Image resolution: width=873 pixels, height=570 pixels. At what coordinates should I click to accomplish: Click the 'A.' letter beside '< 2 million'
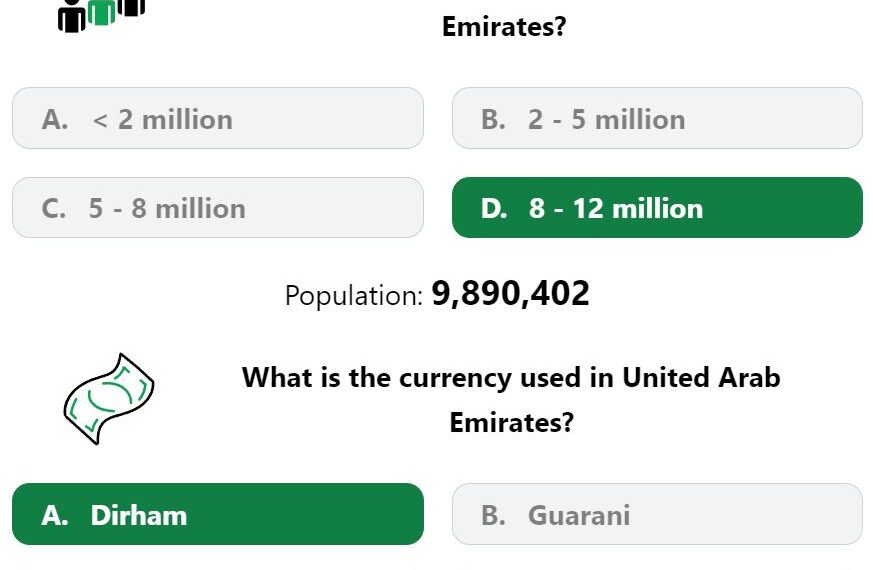click(x=55, y=120)
